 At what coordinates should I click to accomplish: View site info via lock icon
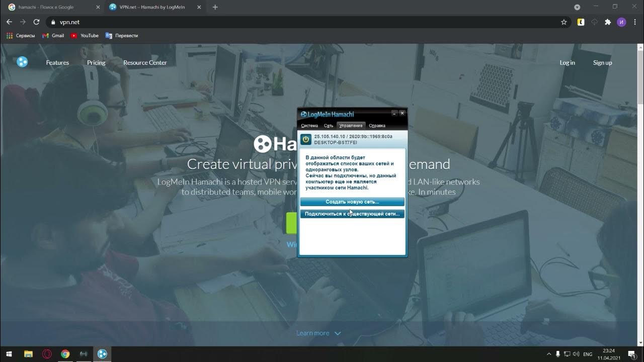pyautogui.click(x=53, y=22)
